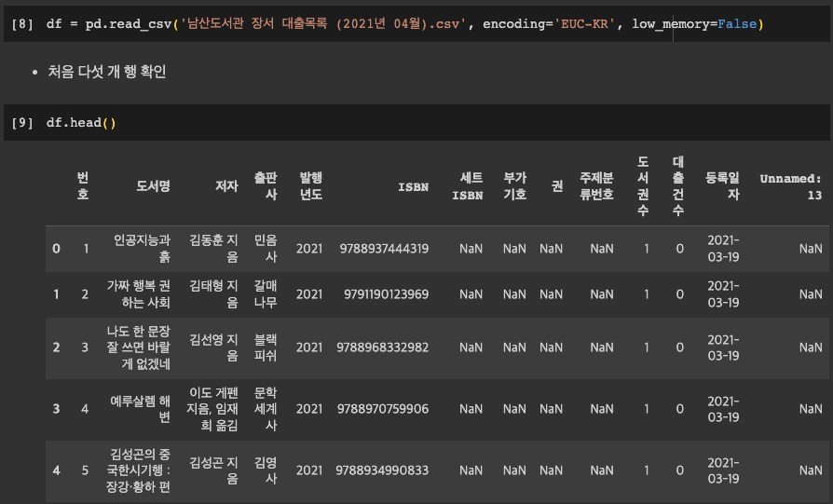
Task: Click the 등록일자 column header
Action: 722,186
